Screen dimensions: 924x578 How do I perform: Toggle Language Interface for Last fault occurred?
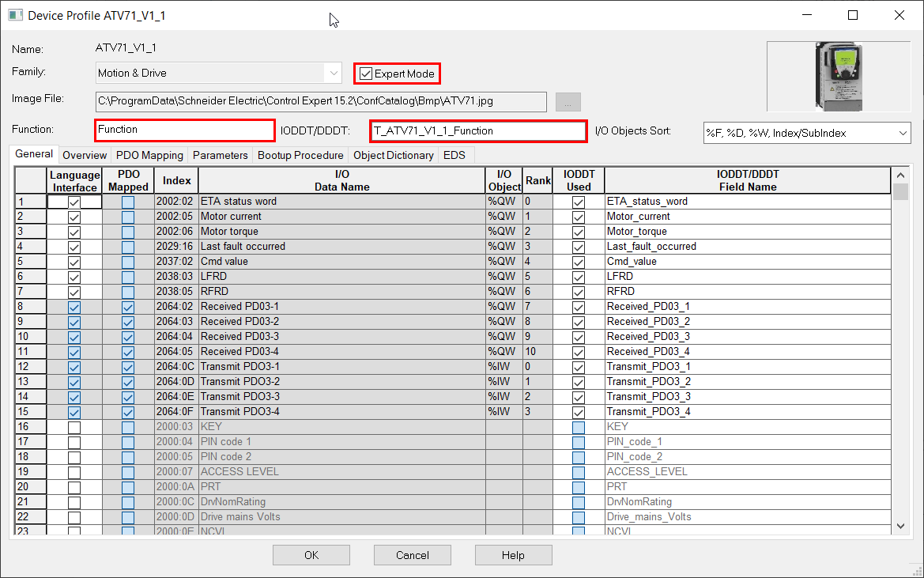point(74,247)
